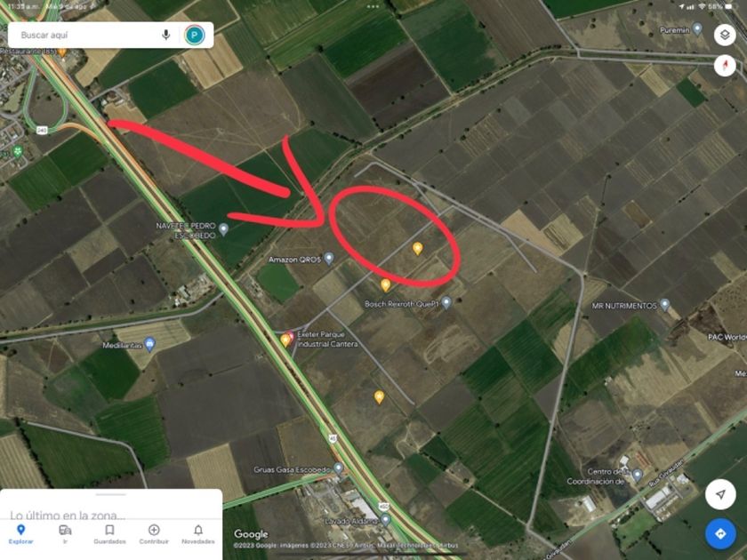Expand the Lo último en la zona panel

(x=110, y=505)
